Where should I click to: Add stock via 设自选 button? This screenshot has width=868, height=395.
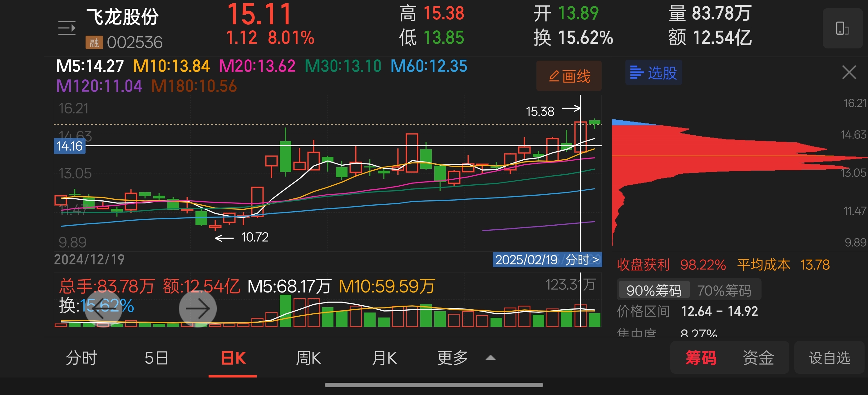click(x=829, y=357)
